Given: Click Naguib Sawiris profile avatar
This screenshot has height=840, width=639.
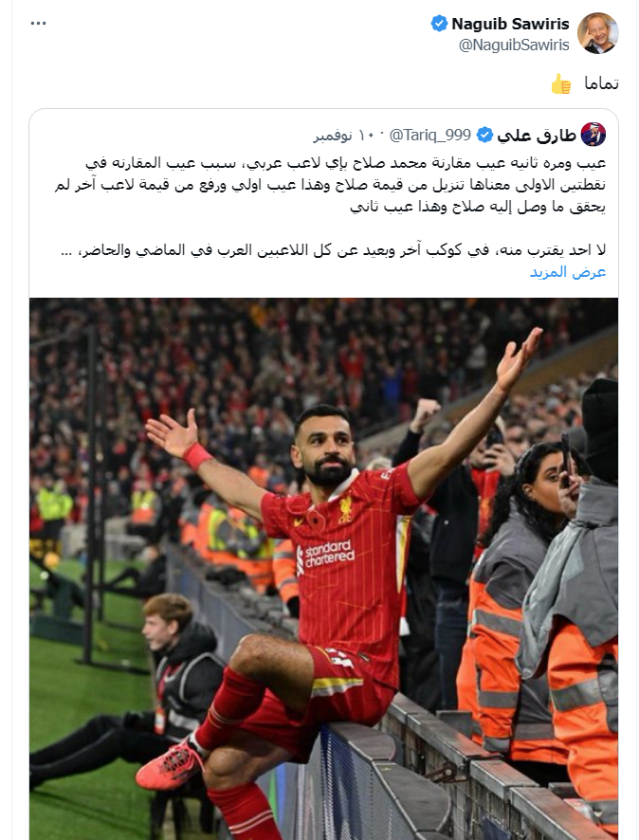Looking at the screenshot, I should (597, 33).
